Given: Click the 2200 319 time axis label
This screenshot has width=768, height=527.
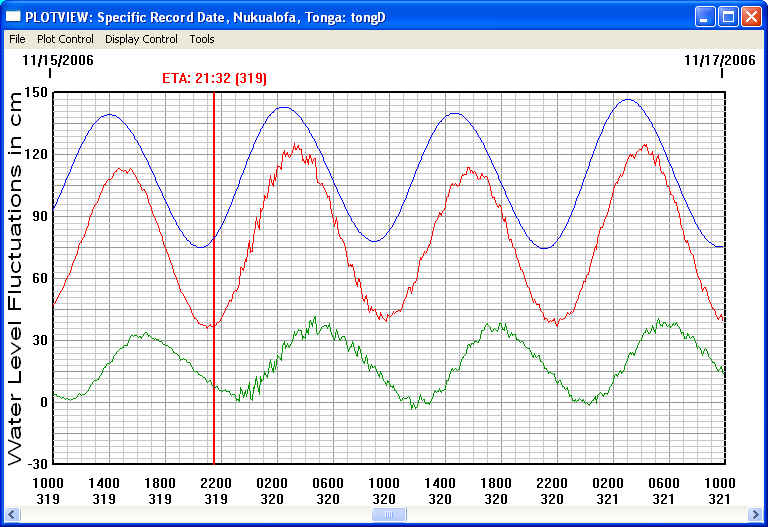Looking at the screenshot, I should coord(216,490).
